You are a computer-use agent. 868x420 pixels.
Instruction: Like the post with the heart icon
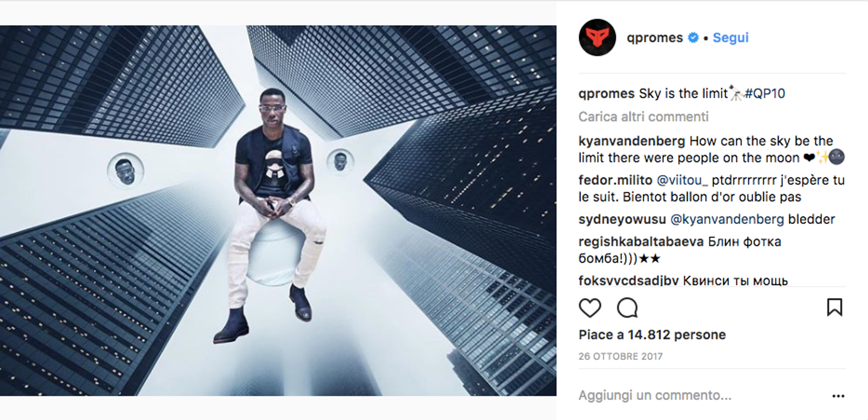pyautogui.click(x=590, y=308)
